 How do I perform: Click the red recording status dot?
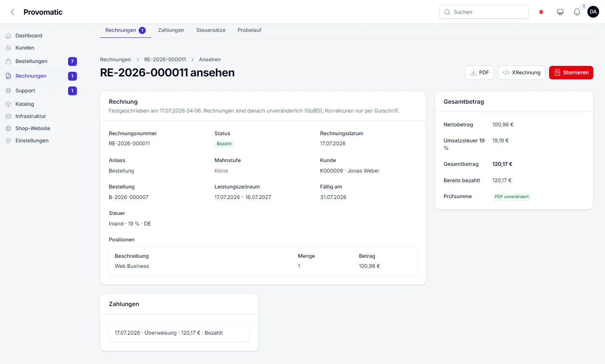pyautogui.click(x=541, y=12)
